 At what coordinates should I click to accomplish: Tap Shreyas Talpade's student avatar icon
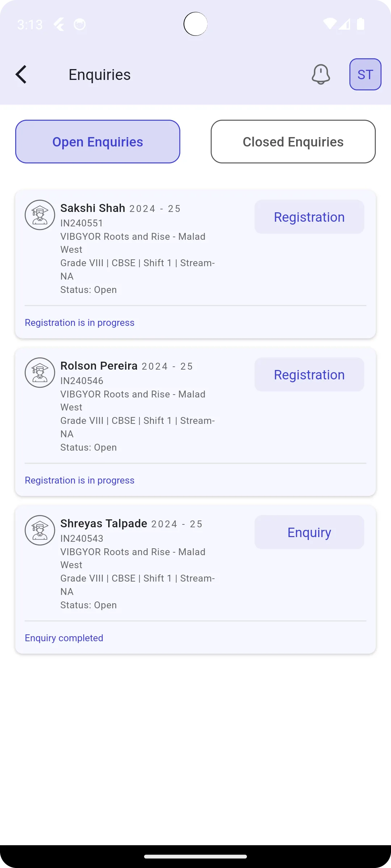[x=40, y=530]
